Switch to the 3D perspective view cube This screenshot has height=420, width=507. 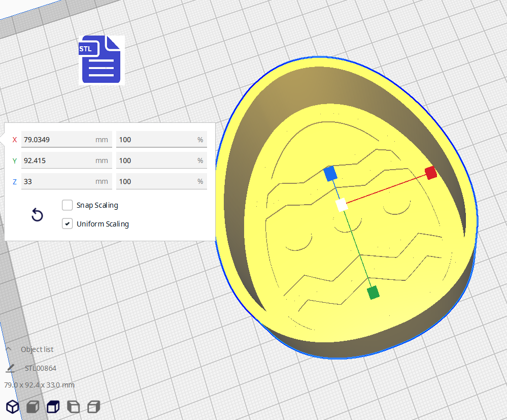[x=13, y=406]
